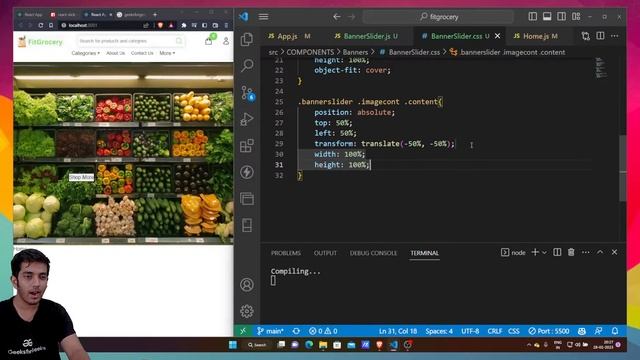Open the terminal launch profile dropdown arrow
The height and width of the screenshot is (360, 640).
point(544,253)
